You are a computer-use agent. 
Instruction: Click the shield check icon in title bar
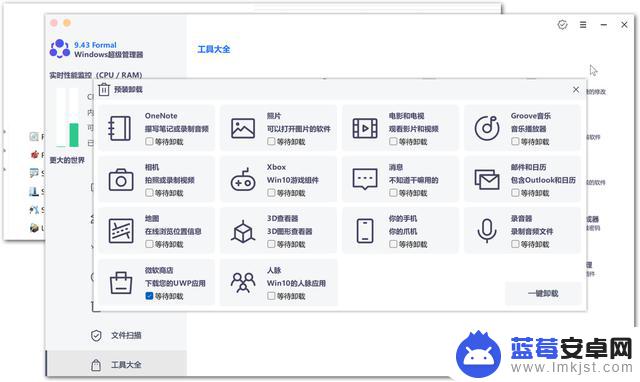[x=562, y=25]
